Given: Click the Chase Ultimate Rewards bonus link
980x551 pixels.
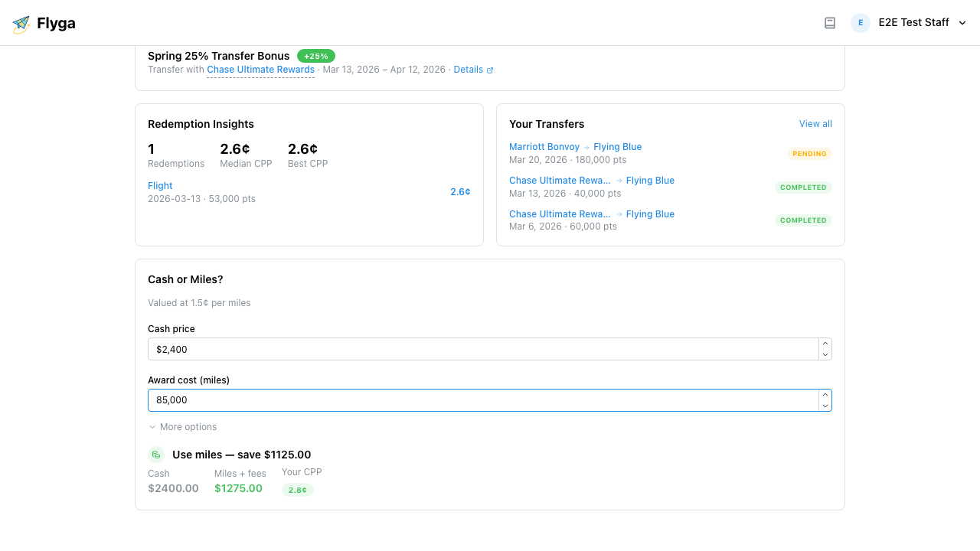Looking at the screenshot, I should 260,70.
